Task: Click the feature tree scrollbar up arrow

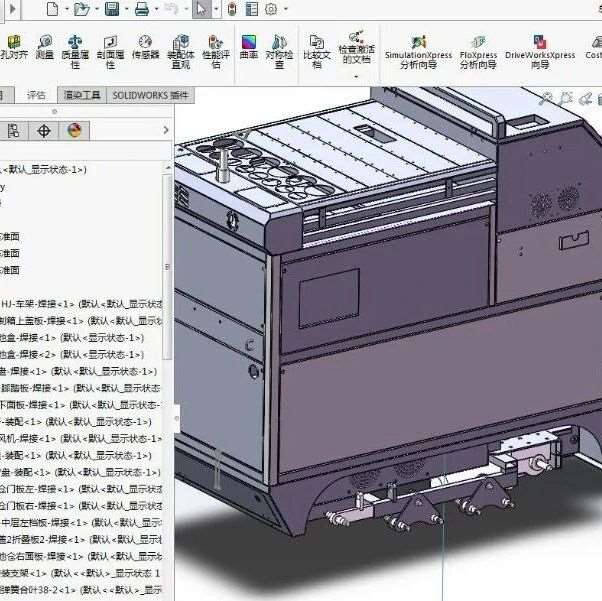Action: [168, 167]
